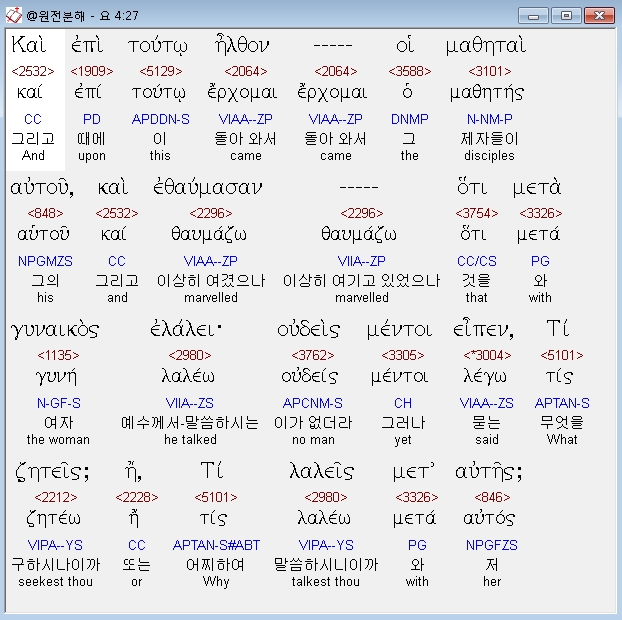Click the Korean gloss 말씀하시니이까
This screenshot has height=620, width=622.
click(326, 564)
